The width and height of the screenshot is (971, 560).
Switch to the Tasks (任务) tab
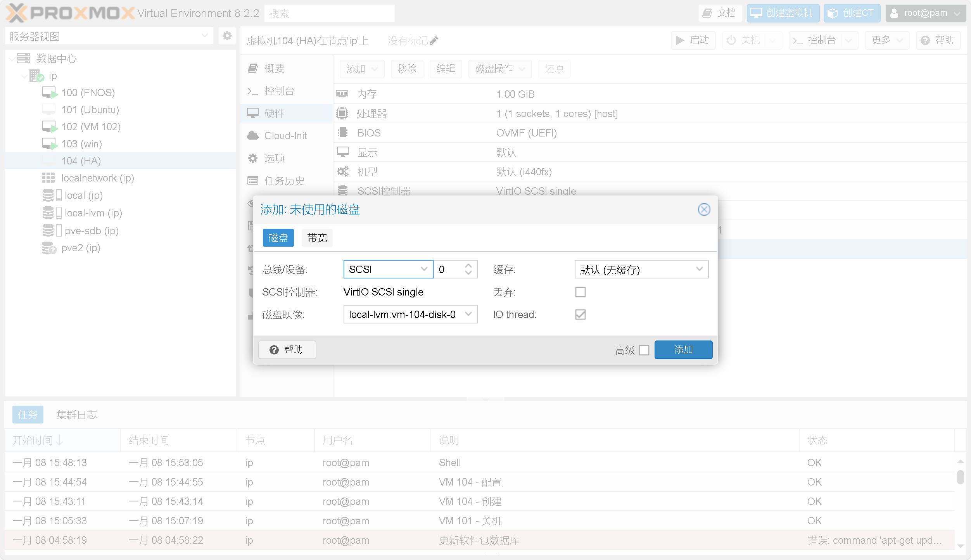point(28,415)
